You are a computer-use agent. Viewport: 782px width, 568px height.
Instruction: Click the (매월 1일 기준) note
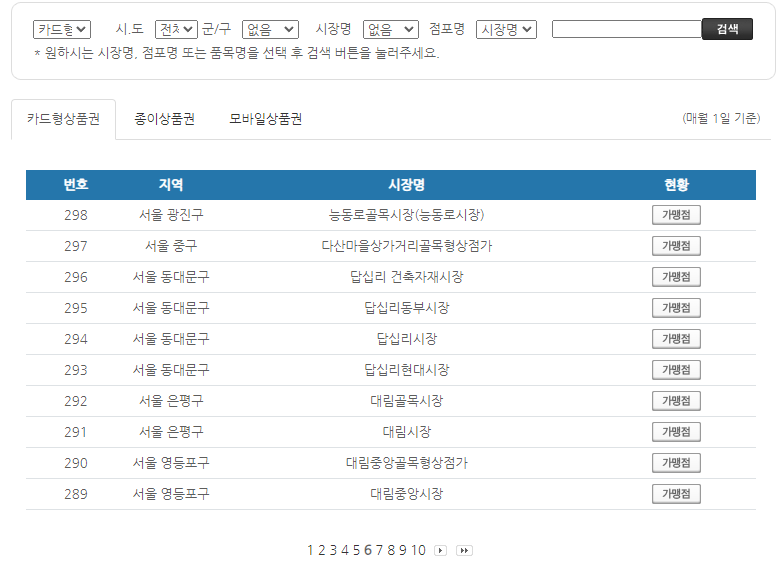[721, 119]
